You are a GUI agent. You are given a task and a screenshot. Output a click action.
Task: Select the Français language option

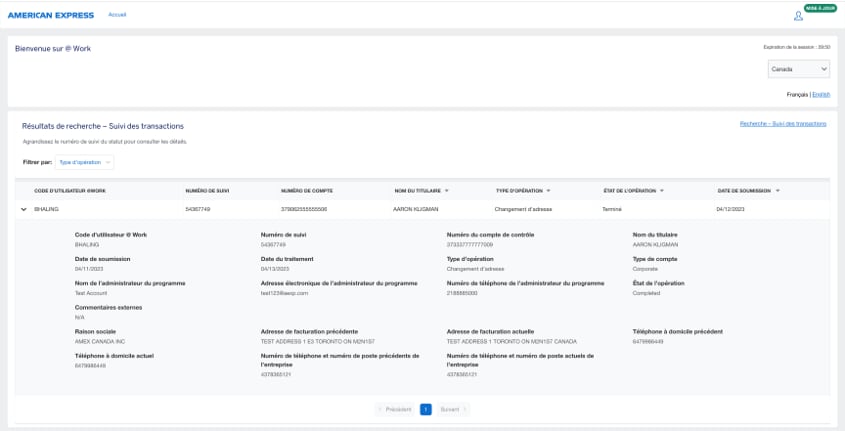(x=797, y=94)
